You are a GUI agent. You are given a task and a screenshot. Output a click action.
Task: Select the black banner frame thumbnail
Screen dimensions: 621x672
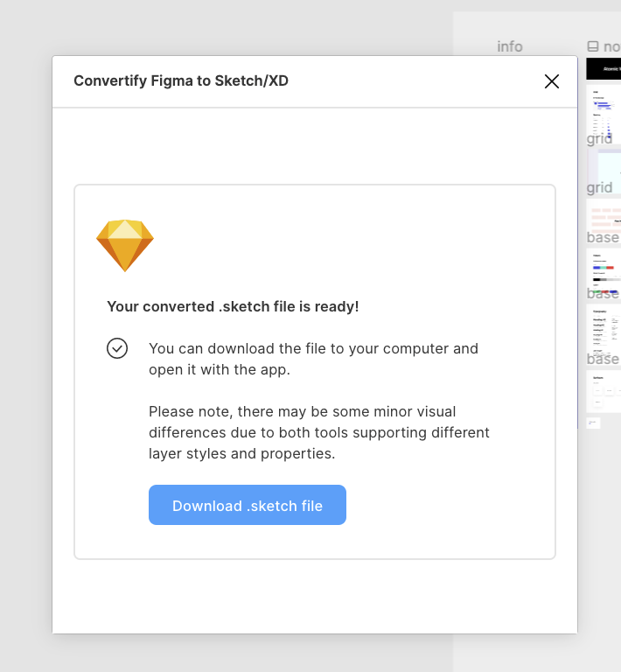coord(604,68)
